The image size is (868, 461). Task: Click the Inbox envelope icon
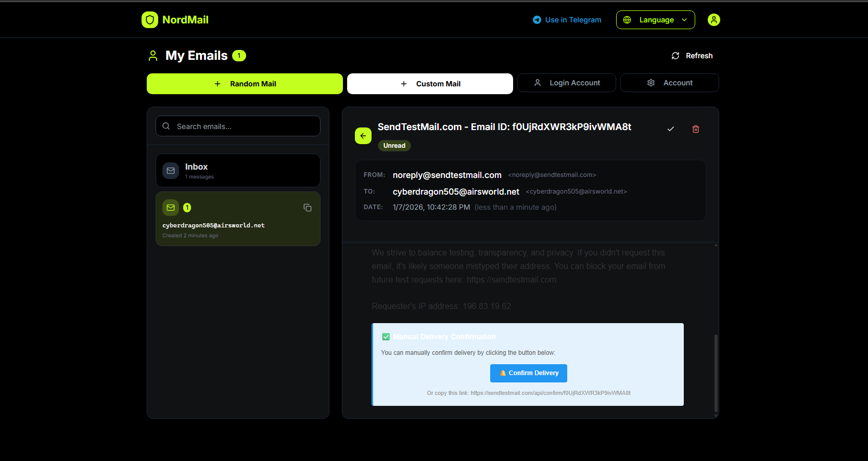tap(171, 171)
